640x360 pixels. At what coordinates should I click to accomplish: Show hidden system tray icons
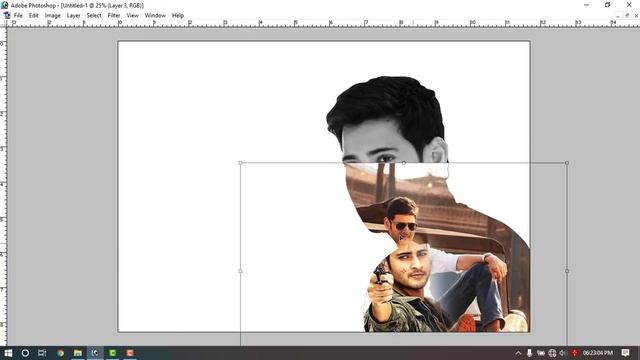click(518, 353)
